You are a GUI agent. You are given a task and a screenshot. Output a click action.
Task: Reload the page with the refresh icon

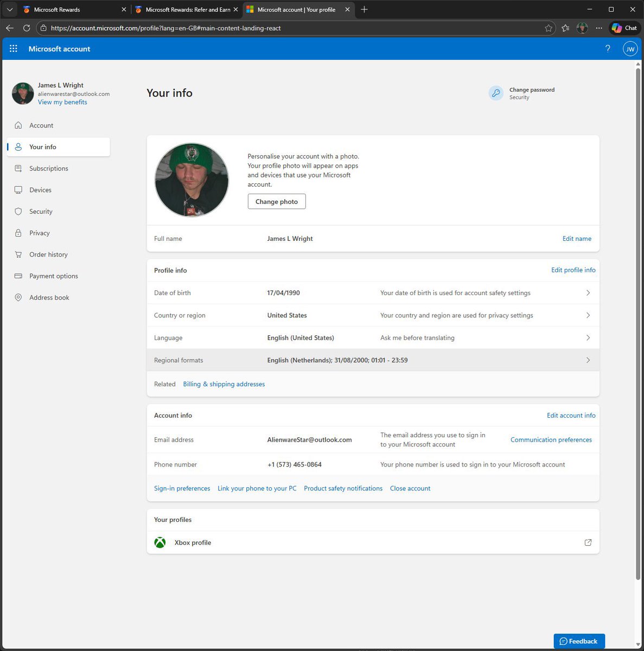click(x=26, y=28)
